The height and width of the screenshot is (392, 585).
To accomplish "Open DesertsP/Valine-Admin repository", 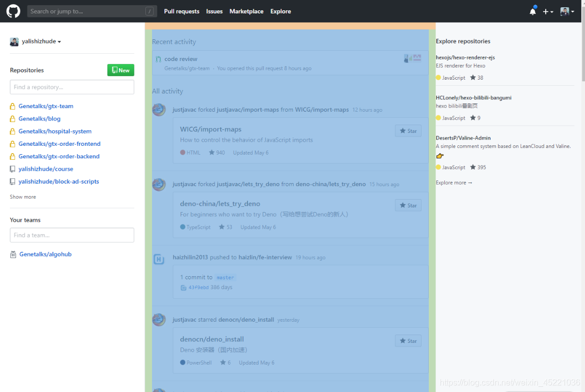I will pyautogui.click(x=463, y=138).
